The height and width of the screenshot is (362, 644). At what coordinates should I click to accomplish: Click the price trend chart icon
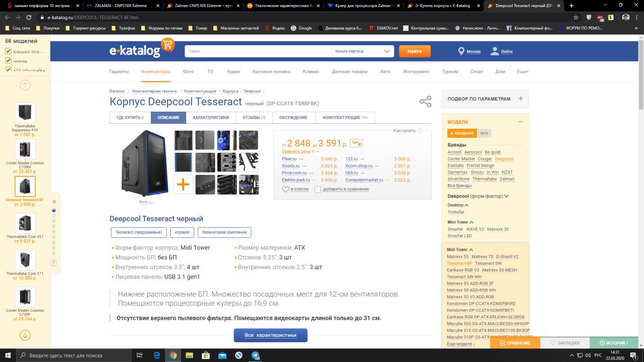(x=356, y=143)
